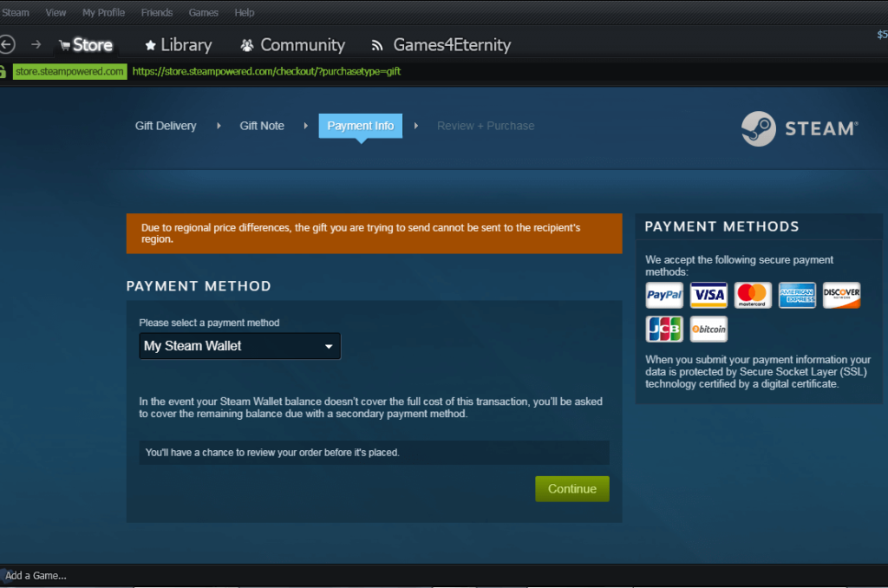Select the Payment Info step

pos(360,126)
